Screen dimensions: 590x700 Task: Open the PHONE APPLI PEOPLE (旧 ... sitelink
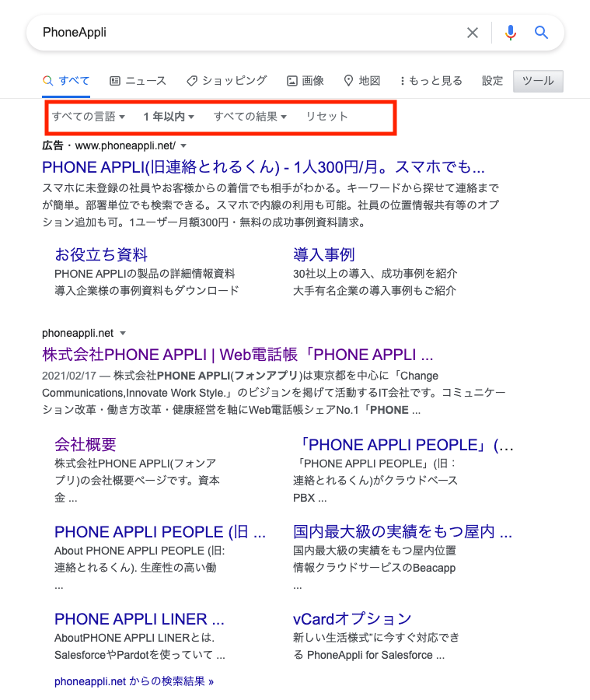point(160,532)
